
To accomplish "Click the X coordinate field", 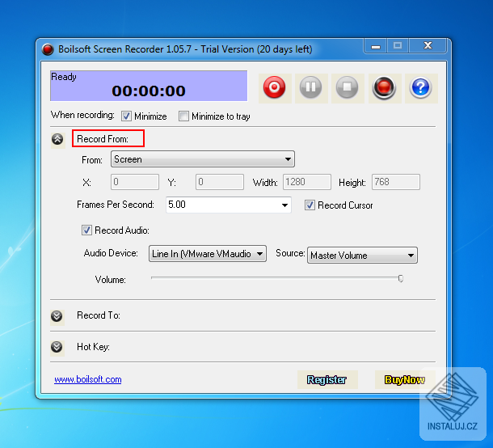I will pos(135,182).
